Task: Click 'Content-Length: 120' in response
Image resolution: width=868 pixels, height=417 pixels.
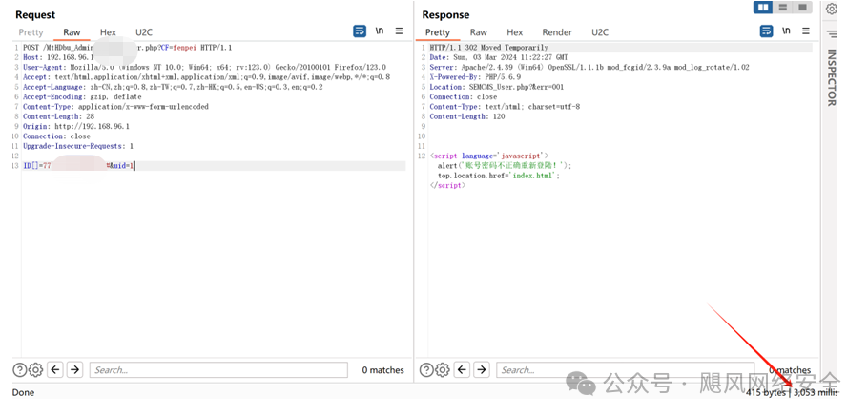Action: (x=467, y=116)
